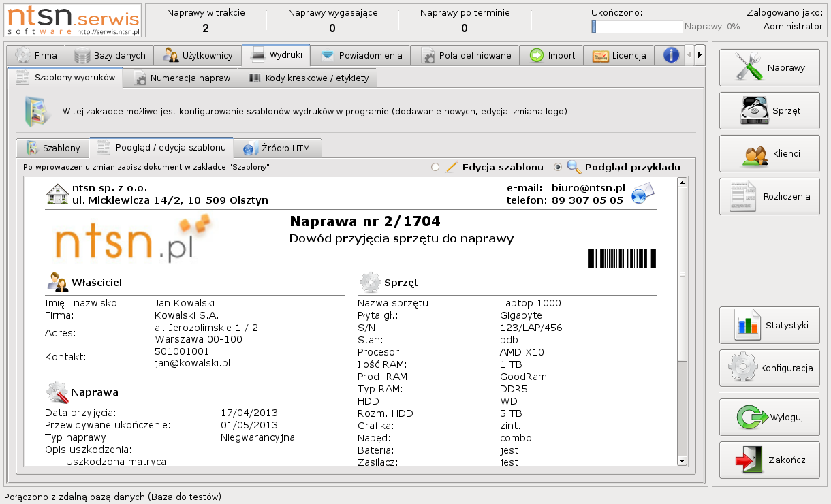Click the blue info icon tab
The width and height of the screenshot is (831, 504).
pos(671,55)
